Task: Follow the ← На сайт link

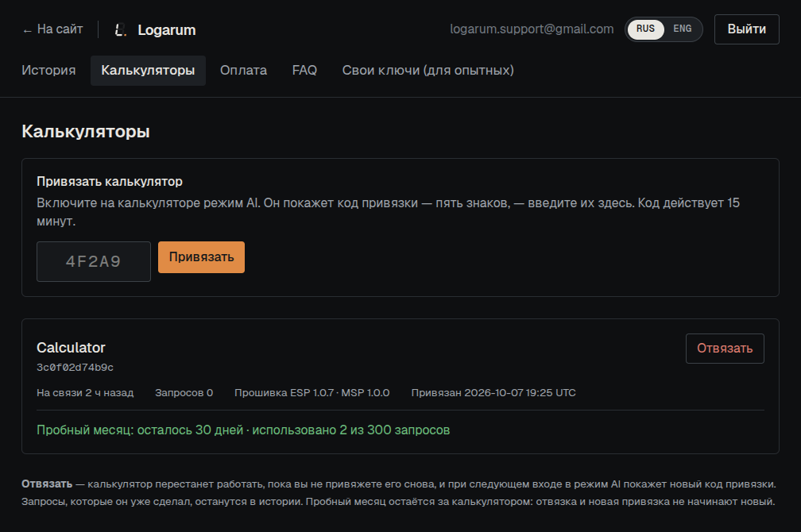Action: 52,29
